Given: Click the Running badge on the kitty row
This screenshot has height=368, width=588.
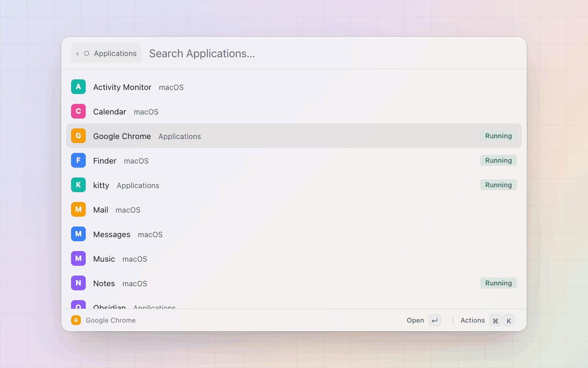Looking at the screenshot, I should [x=499, y=185].
